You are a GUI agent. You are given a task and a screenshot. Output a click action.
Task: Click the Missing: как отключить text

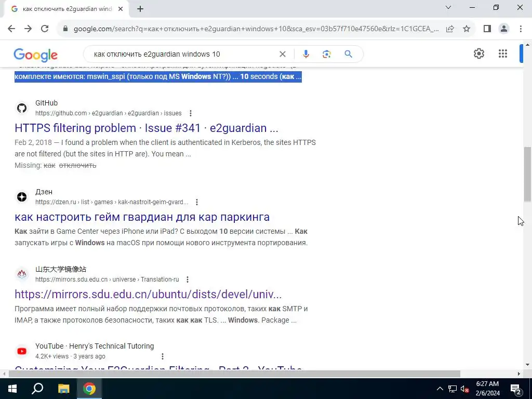pyautogui.click(x=55, y=165)
